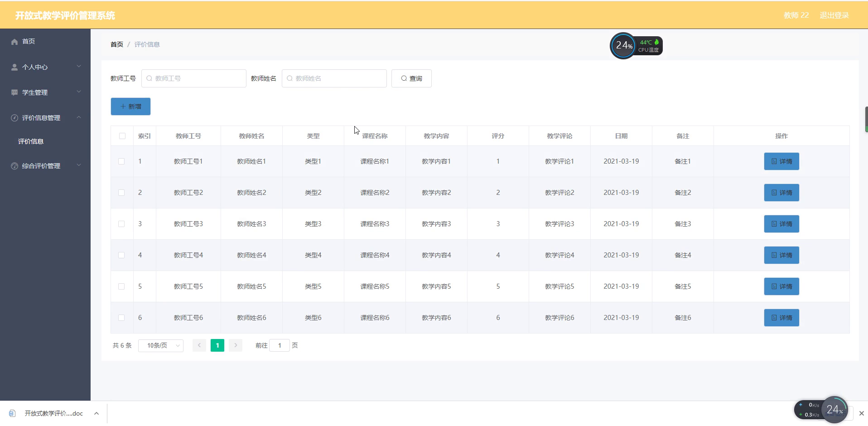Click the network speed widget at bottom right
The height and width of the screenshot is (426, 868).
(x=821, y=410)
